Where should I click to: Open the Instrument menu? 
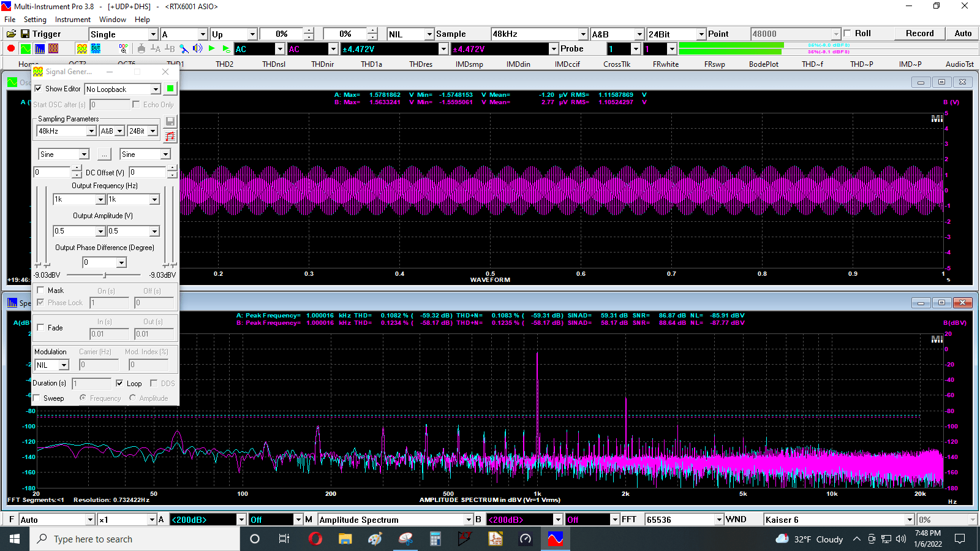[73, 20]
